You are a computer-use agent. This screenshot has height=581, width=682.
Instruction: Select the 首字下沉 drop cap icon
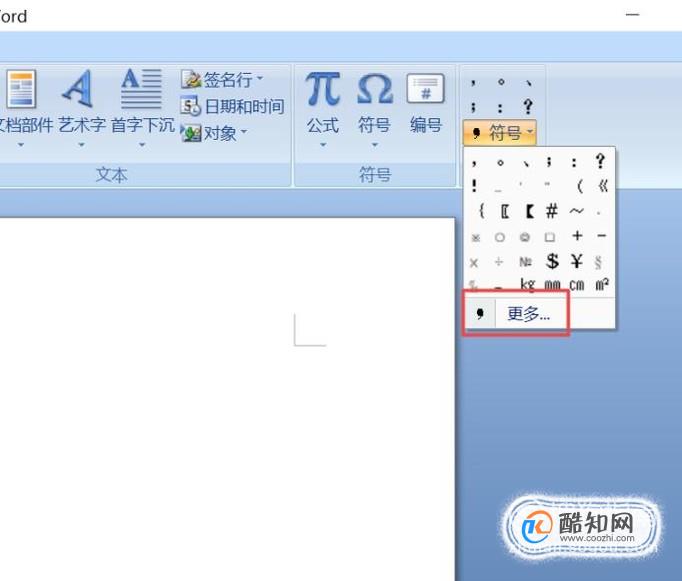[142, 88]
